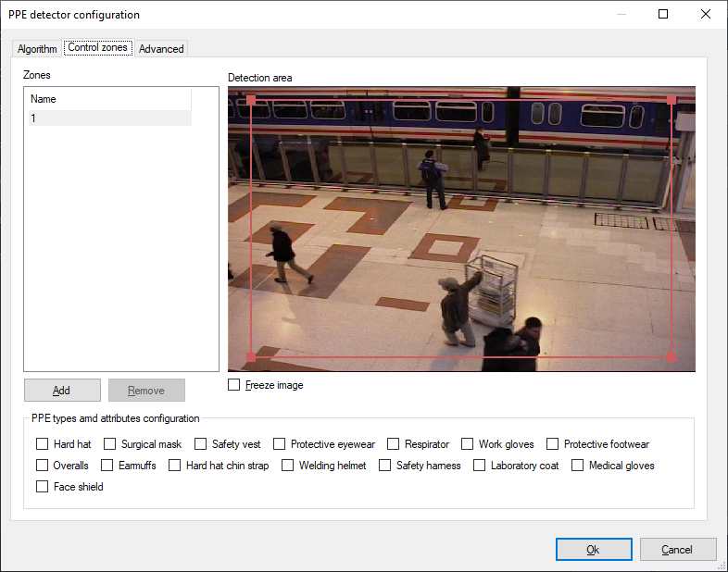Enable Protective eyewear detection
The height and width of the screenshot is (572, 728).
(281, 444)
